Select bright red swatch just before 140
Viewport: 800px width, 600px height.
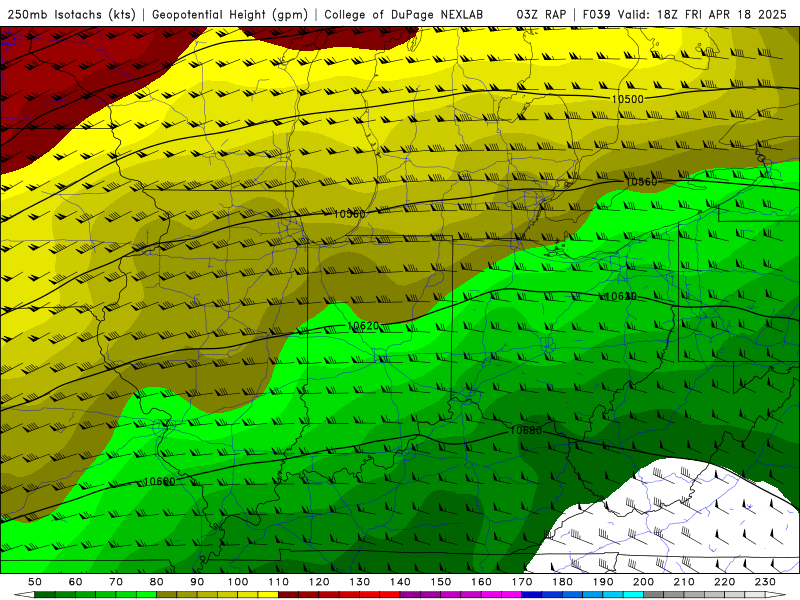[390, 595]
